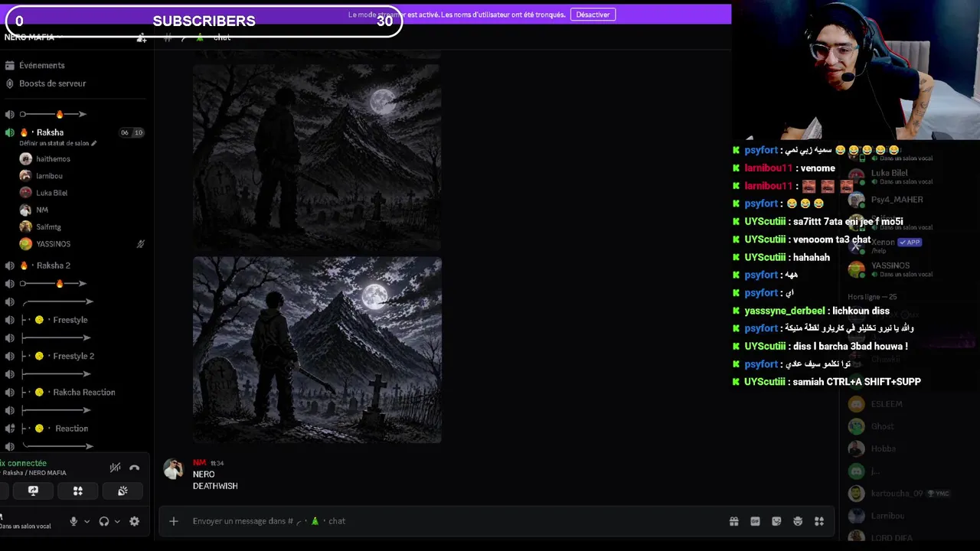
Task: Click the NM username on message
Action: click(199, 463)
